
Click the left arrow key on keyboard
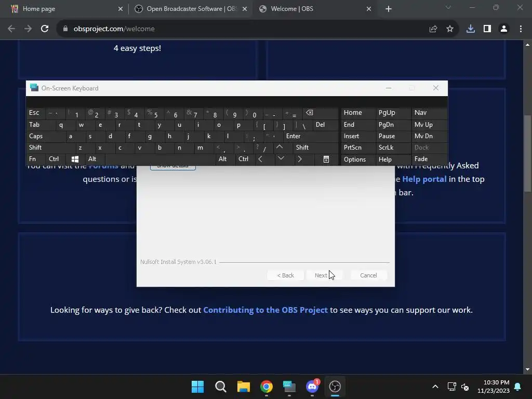[260, 159]
